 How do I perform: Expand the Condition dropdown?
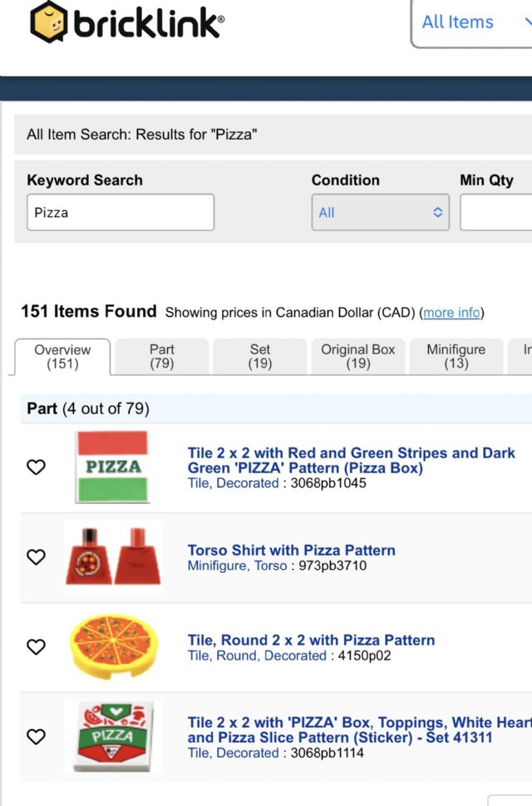point(380,212)
